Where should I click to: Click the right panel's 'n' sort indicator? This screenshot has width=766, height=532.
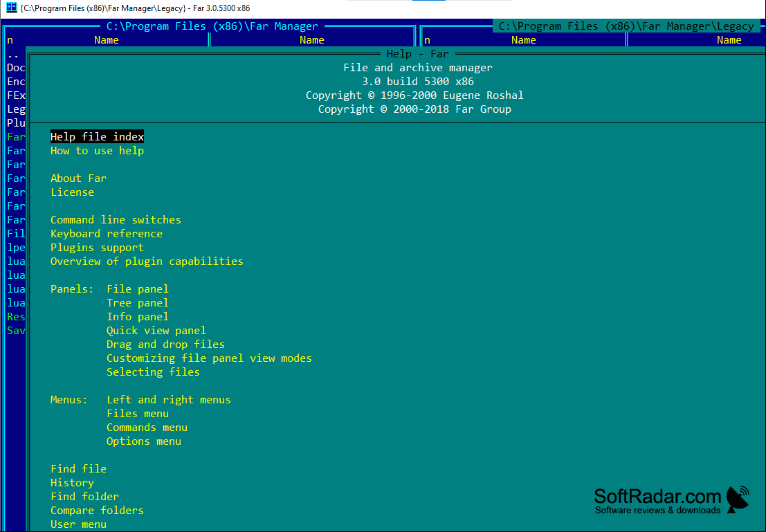[x=427, y=40]
